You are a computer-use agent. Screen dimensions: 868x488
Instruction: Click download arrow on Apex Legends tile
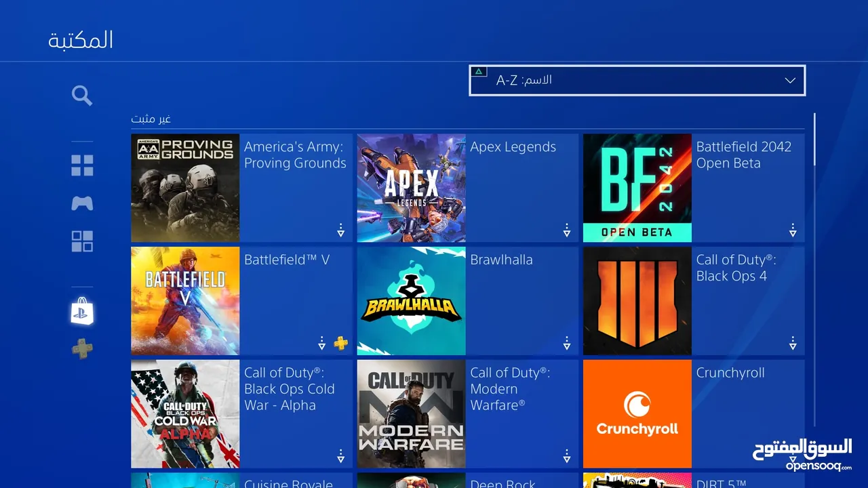[x=566, y=230]
